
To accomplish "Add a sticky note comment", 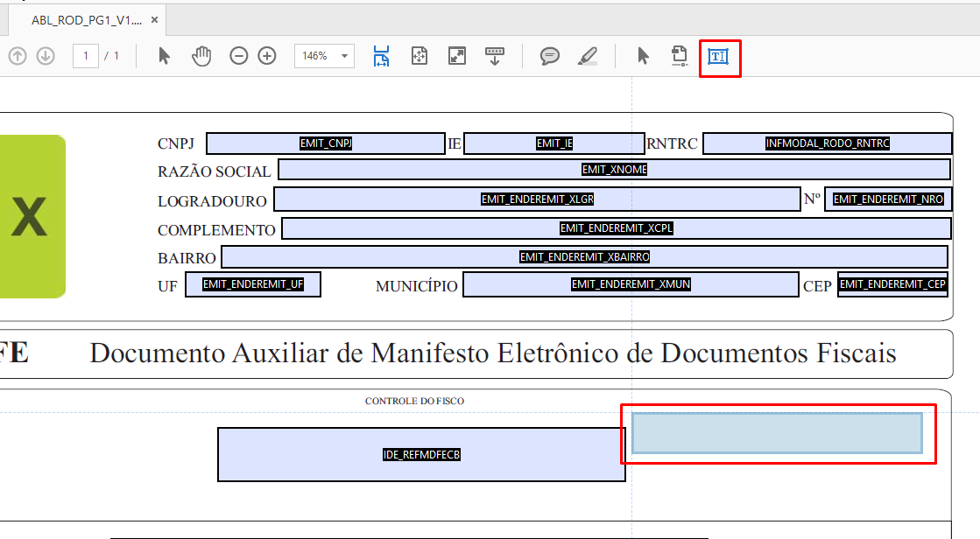I will tap(550, 56).
